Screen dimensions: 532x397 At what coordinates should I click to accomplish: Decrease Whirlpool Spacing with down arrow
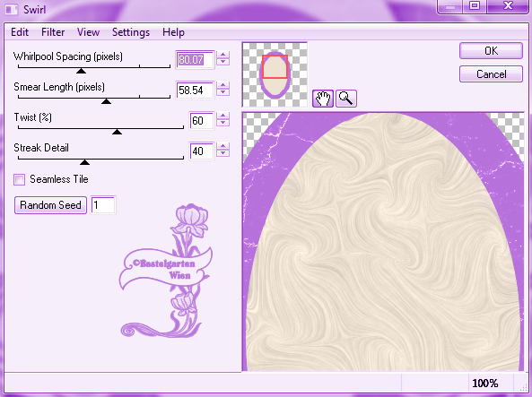coord(222,62)
